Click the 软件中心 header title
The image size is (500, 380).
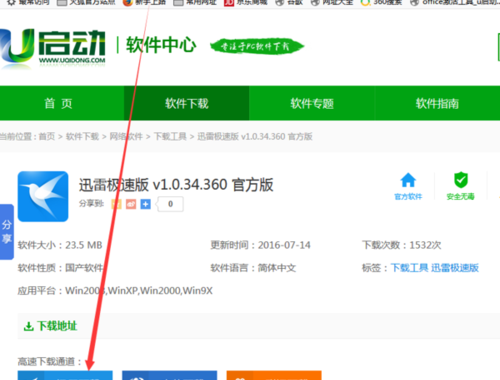[161, 45]
